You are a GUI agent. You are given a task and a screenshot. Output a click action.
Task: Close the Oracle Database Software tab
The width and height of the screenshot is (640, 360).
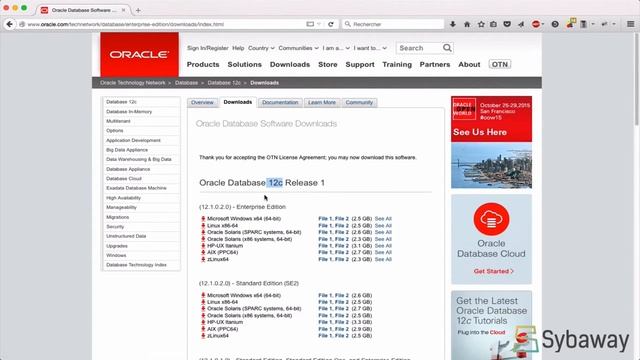pos(123,10)
